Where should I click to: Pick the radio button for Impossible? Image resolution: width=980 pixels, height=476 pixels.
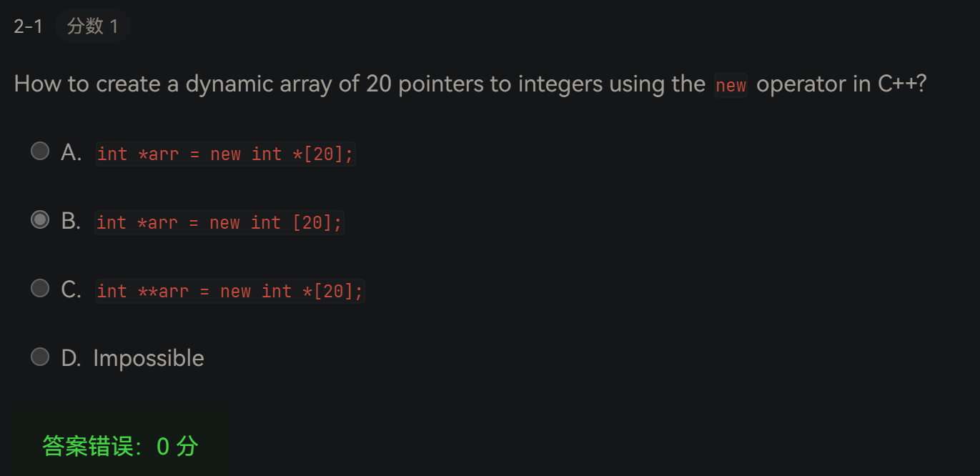click(x=40, y=357)
